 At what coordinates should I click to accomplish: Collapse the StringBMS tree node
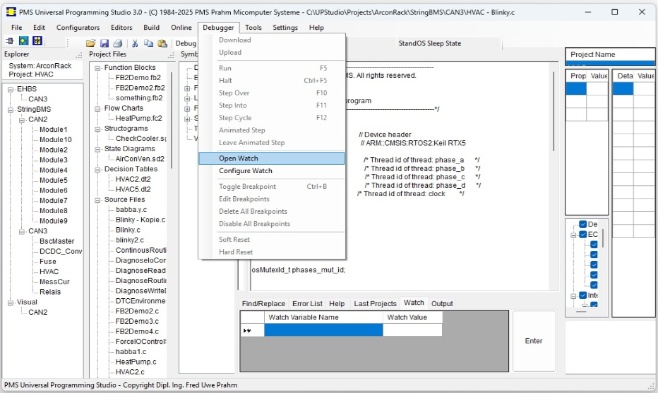pos(10,109)
